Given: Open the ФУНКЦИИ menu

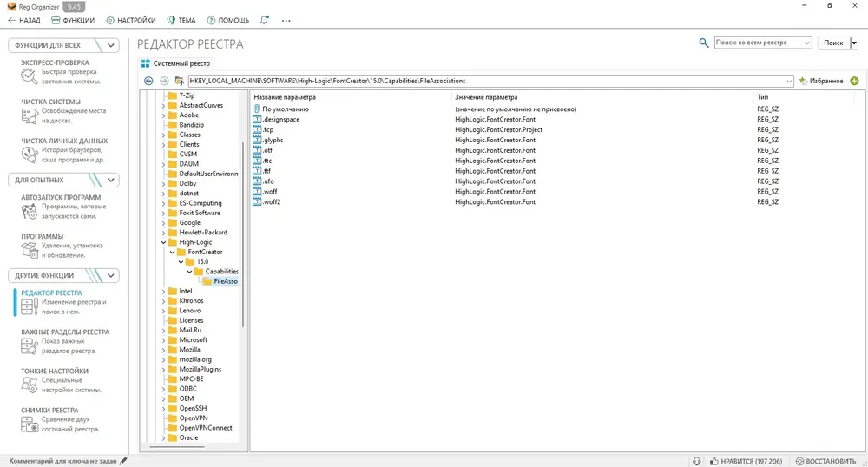Looking at the screenshot, I should click(x=73, y=21).
